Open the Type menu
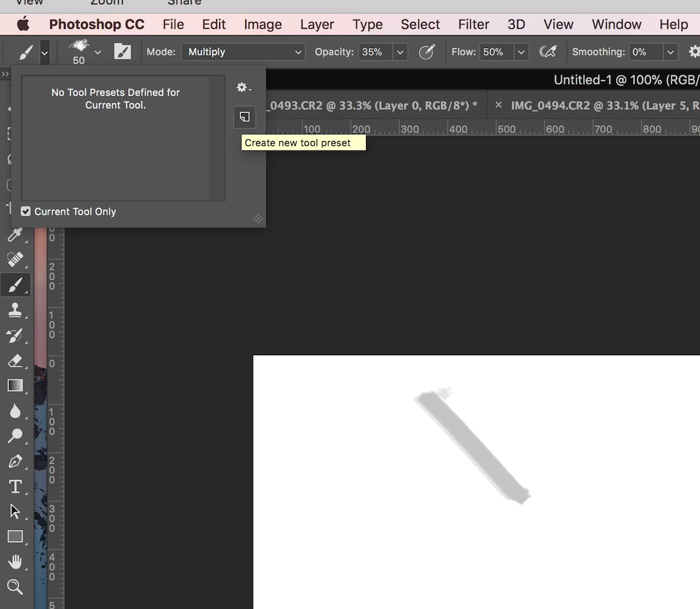This screenshot has height=609, width=700. [368, 24]
